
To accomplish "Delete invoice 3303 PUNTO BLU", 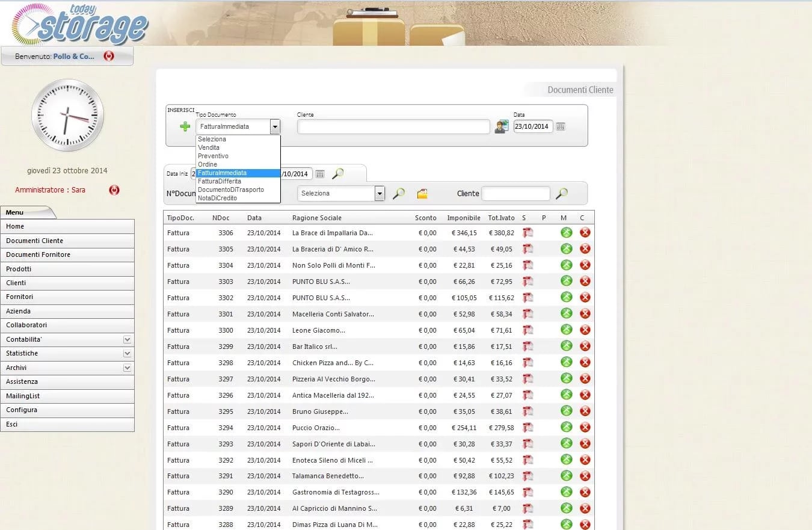I will pyautogui.click(x=585, y=281).
